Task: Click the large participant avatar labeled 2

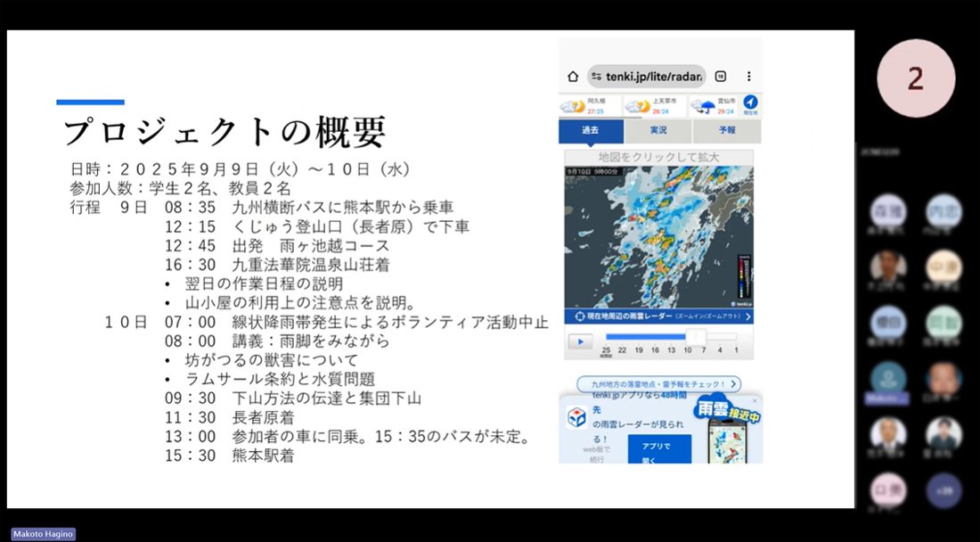Action: [916, 79]
